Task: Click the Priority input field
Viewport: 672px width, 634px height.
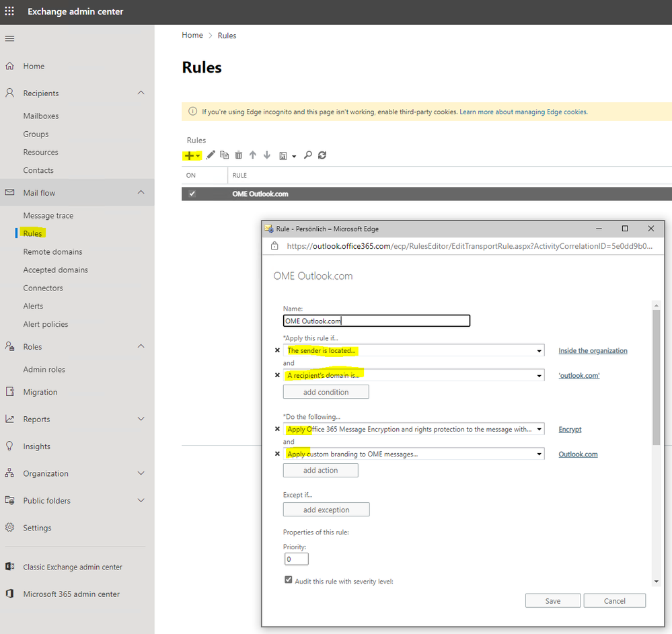Action: [x=296, y=559]
